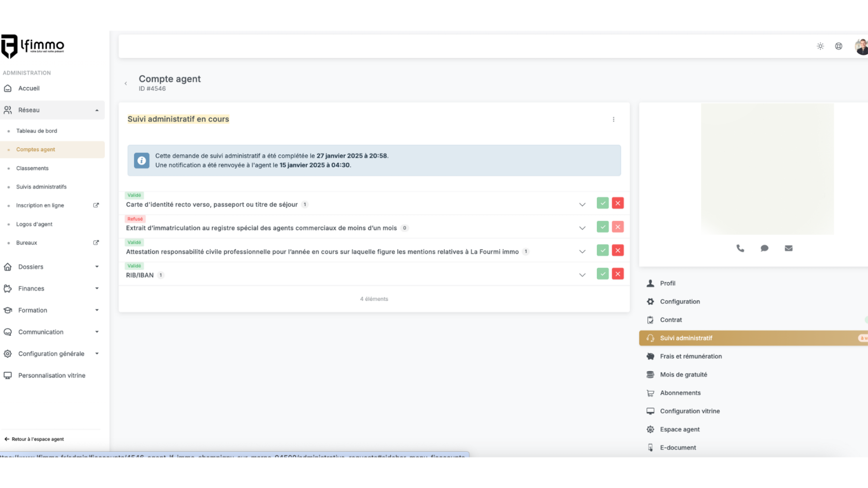Viewport: 868px width, 488px height.
Task: Select Suivis administratifs in sidebar
Action: click(x=41, y=187)
